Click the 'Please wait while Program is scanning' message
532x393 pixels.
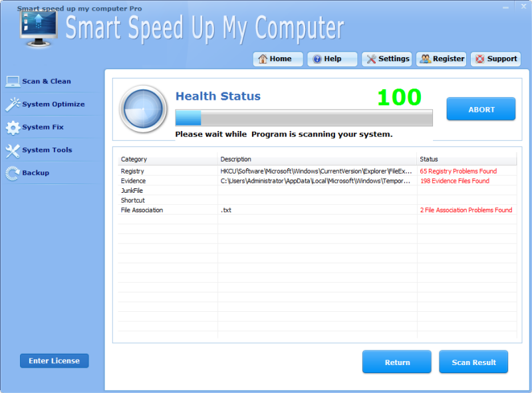point(284,134)
